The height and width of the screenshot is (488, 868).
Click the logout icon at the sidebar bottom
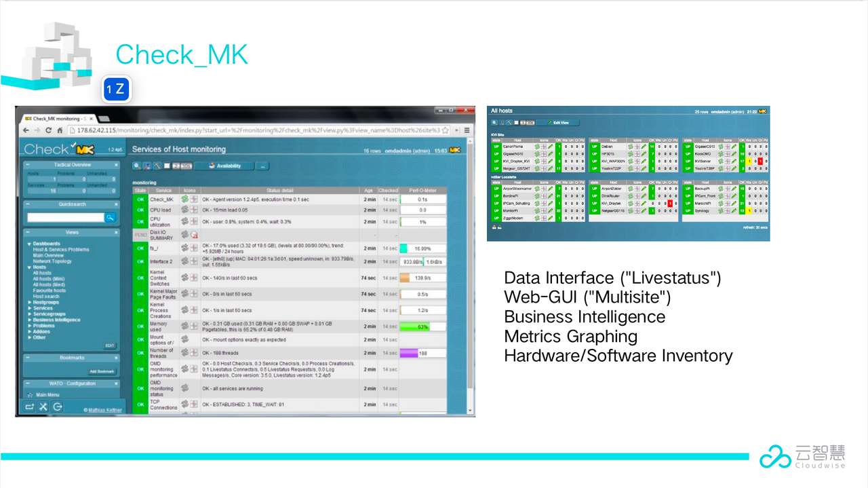(x=58, y=407)
